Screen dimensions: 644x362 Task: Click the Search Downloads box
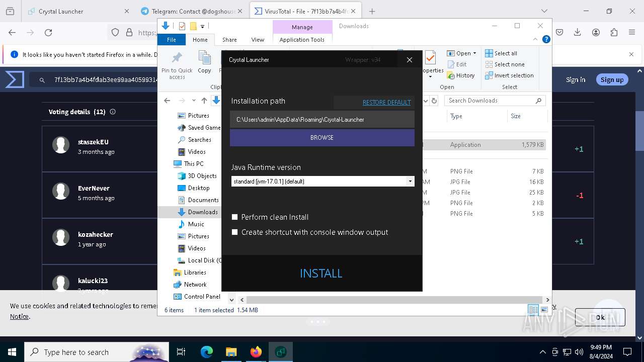point(495,101)
